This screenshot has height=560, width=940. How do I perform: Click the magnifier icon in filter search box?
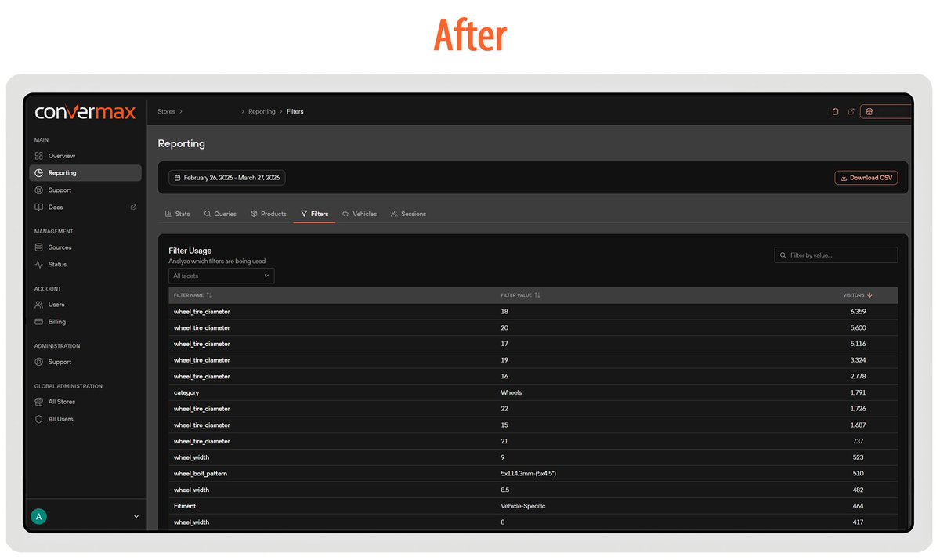click(783, 255)
